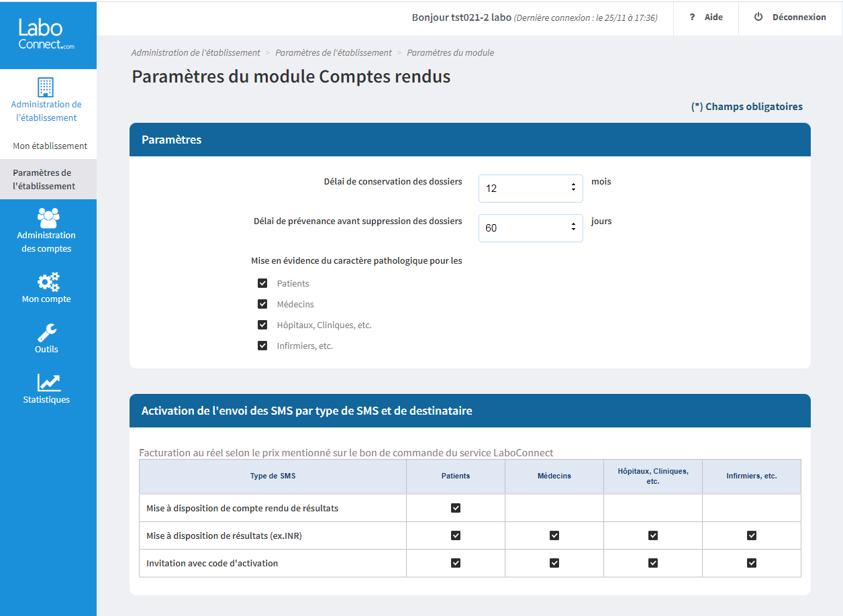Viewport: 843px width, 616px height.
Task: Open Mon compte gears icon
Action: tap(48, 283)
